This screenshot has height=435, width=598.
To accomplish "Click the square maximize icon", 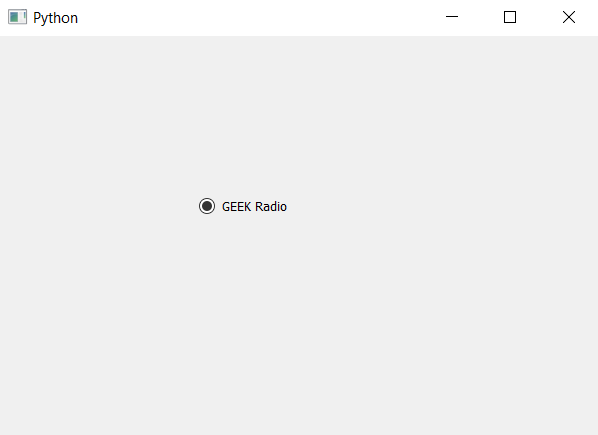I will tap(510, 17).
